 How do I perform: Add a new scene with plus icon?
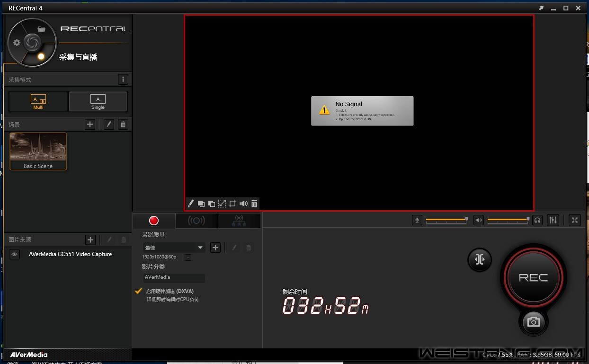point(90,124)
